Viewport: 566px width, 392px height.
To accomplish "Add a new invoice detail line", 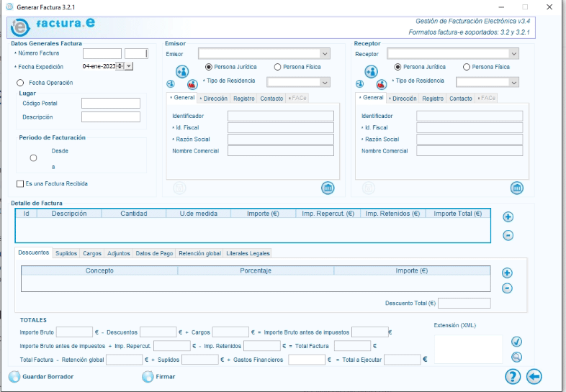I will click(x=508, y=216).
